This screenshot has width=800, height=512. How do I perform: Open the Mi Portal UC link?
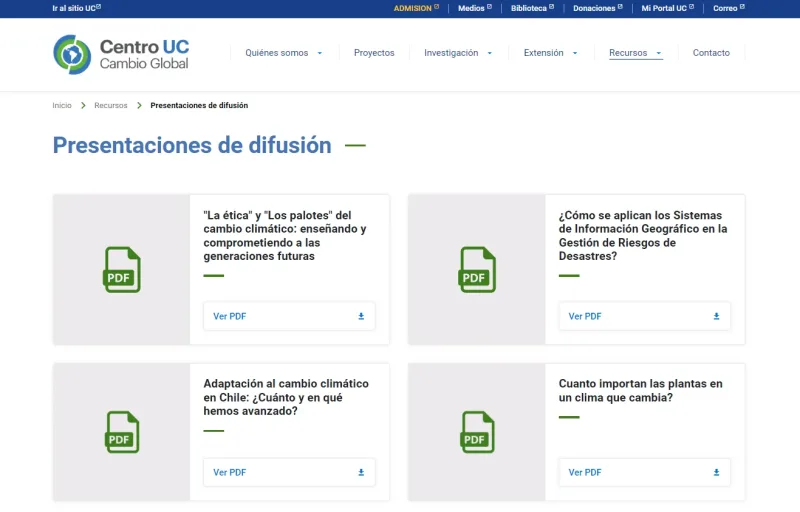[664, 8]
